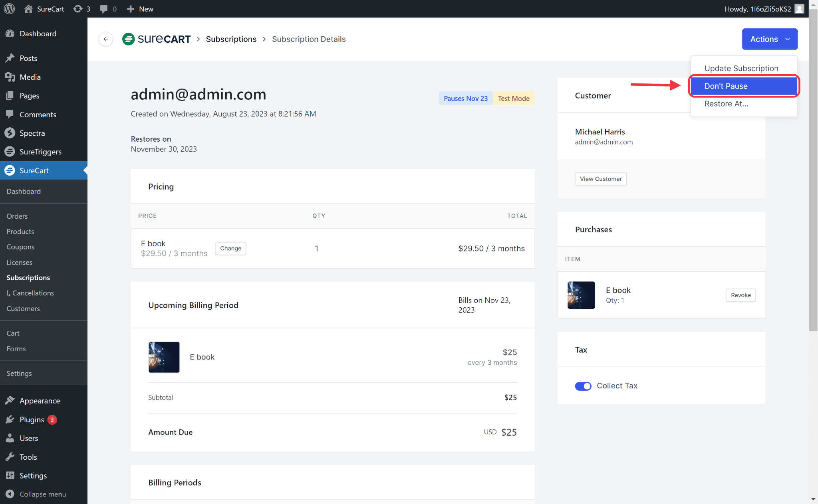The image size is (818, 504).
Task: Click the SureCart home icon in the admin bar
Action: click(28, 9)
